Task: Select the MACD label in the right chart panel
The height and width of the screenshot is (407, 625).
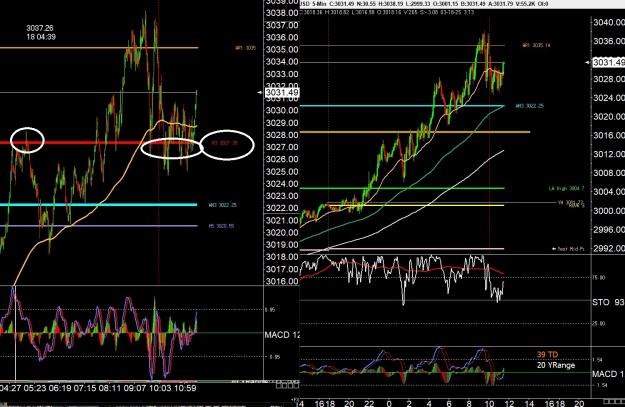Action: 608,374
